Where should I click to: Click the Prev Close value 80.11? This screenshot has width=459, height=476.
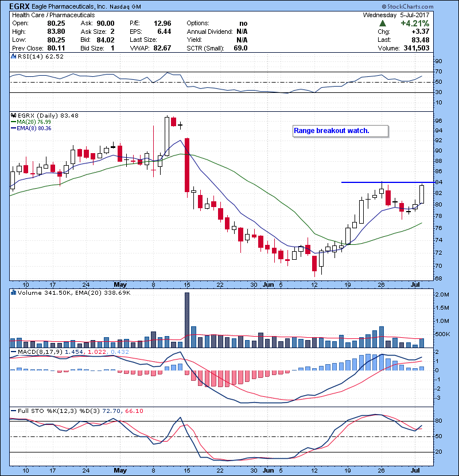(56, 48)
